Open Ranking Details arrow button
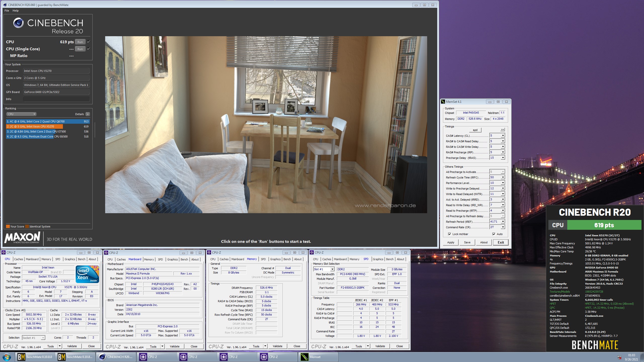644x362 pixels. (x=88, y=114)
